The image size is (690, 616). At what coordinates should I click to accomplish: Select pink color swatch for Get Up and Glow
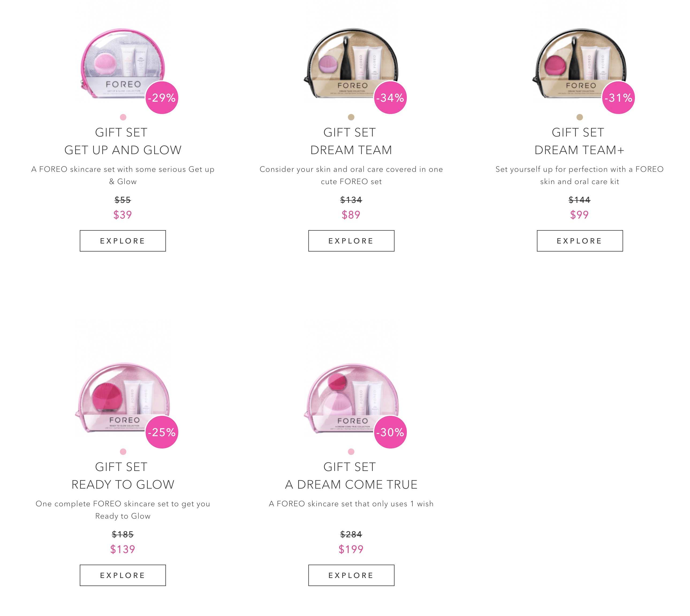[123, 117]
